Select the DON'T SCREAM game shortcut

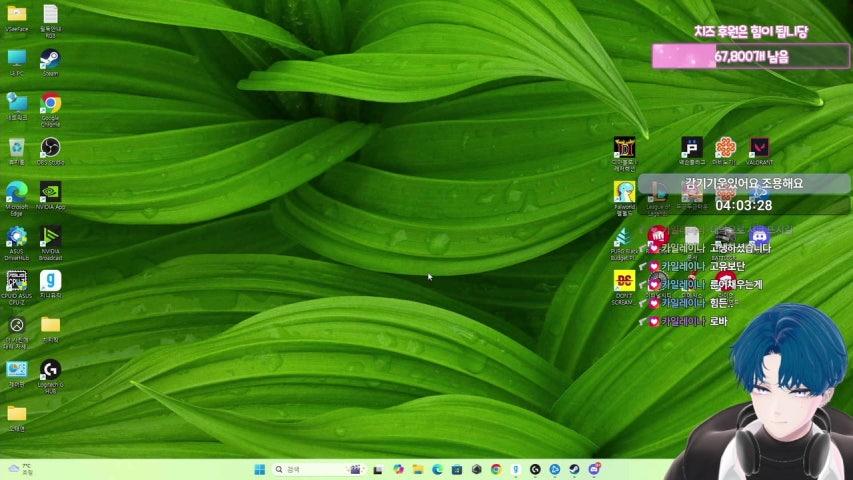[x=624, y=281]
